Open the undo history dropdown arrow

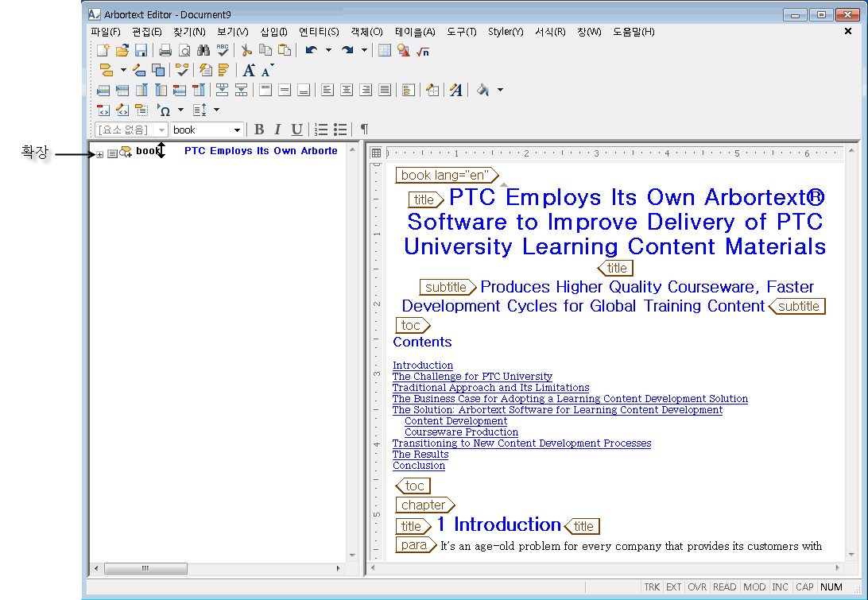coord(328,51)
